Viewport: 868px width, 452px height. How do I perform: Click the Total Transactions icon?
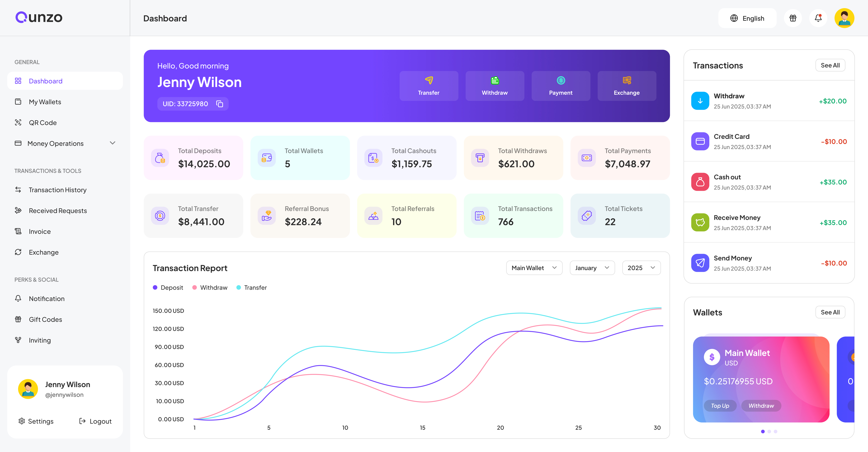click(480, 216)
